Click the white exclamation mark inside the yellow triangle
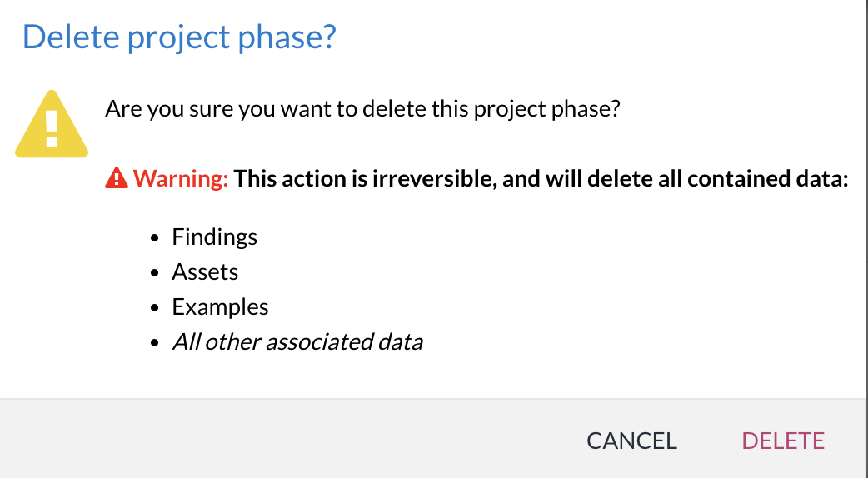The height and width of the screenshot is (478, 868). [52, 129]
